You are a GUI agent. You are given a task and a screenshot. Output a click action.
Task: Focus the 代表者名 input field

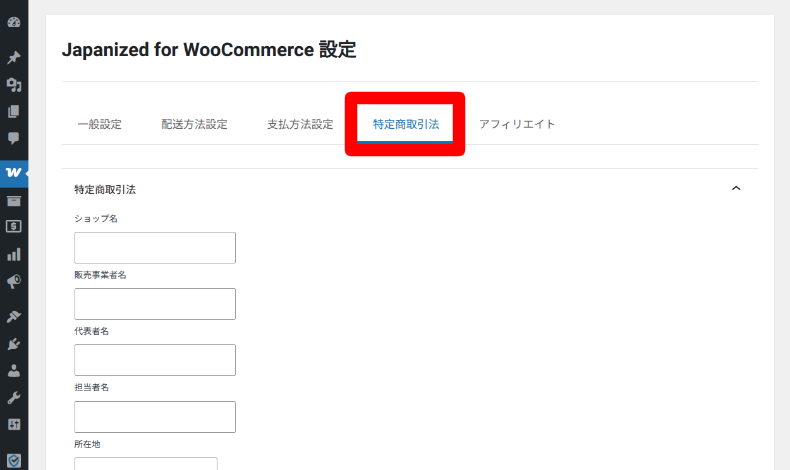(x=155, y=360)
